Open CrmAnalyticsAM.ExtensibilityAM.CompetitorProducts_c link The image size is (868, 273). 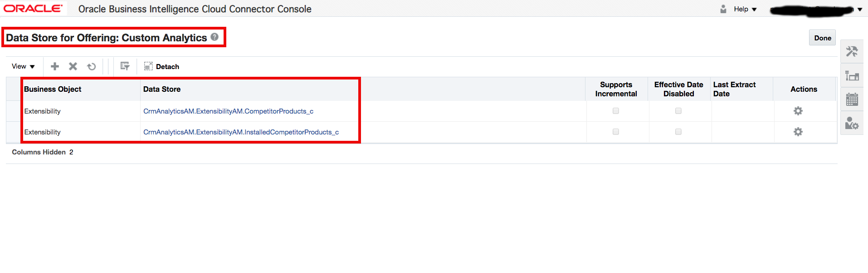pos(228,111)
